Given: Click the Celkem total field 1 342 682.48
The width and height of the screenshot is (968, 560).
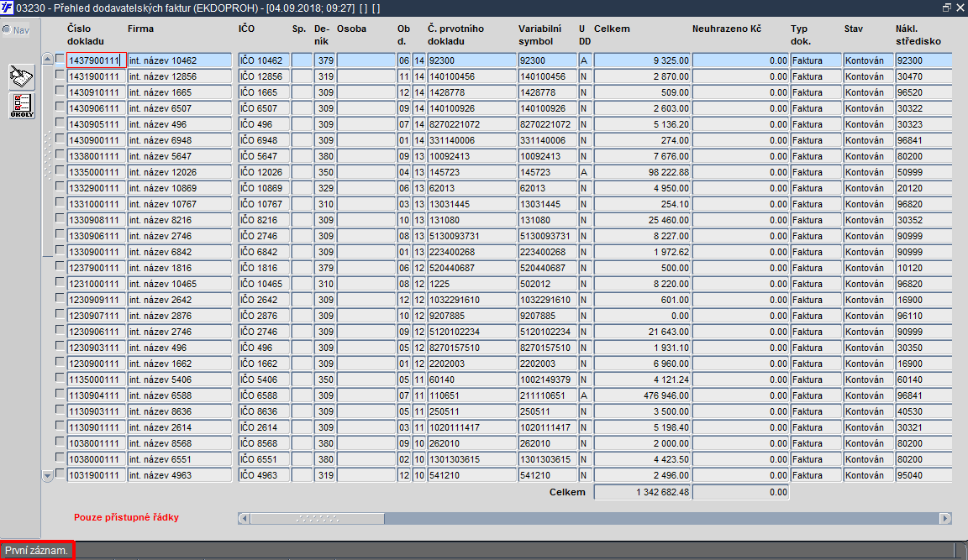Looking at the screenshot, I should [642, 492].
